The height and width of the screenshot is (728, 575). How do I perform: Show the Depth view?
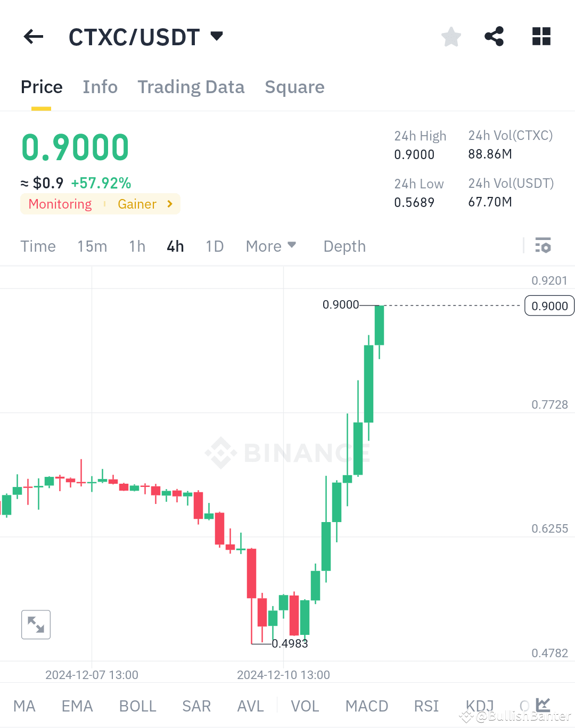click(x=344, y=246)
